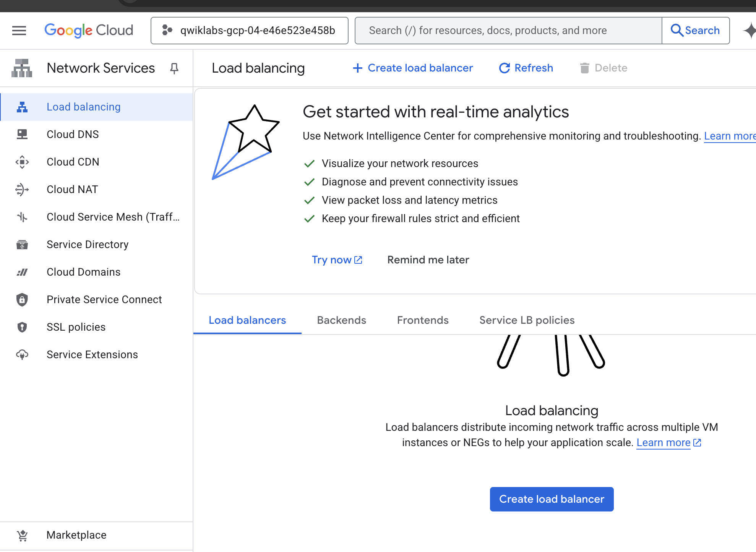Click the Service Extensions cloud icon
The image size is (756, 552).
(22, 355)
